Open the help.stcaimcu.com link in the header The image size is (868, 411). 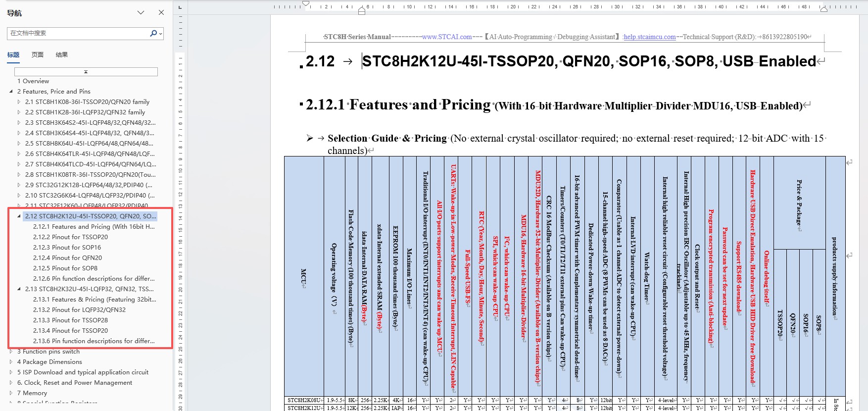(649, 37)
